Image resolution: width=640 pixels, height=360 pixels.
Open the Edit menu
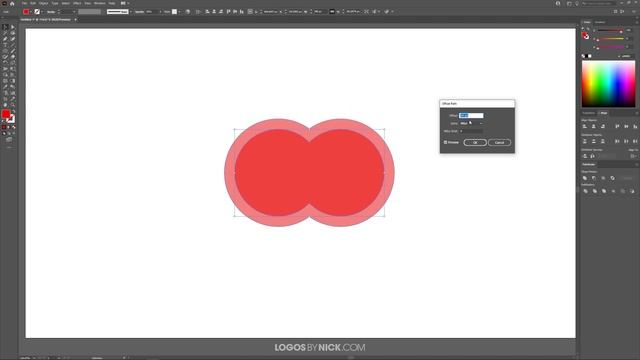pyautogui.click(x=33, y=3)
